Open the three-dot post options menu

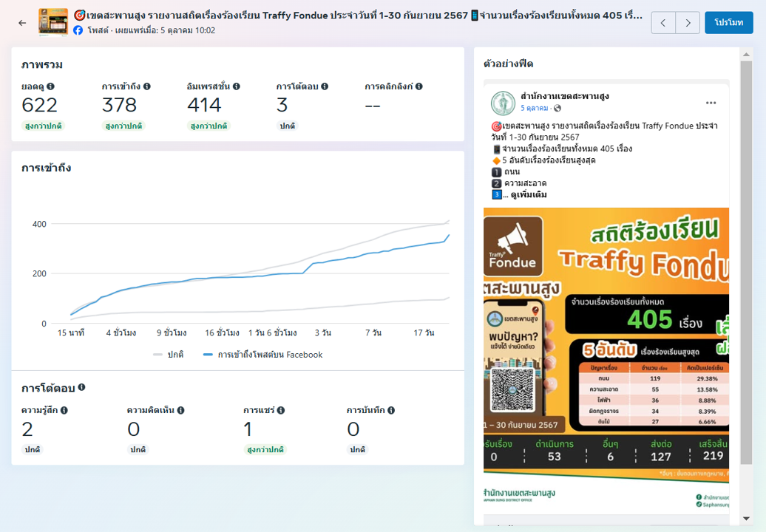click(711, 103)
